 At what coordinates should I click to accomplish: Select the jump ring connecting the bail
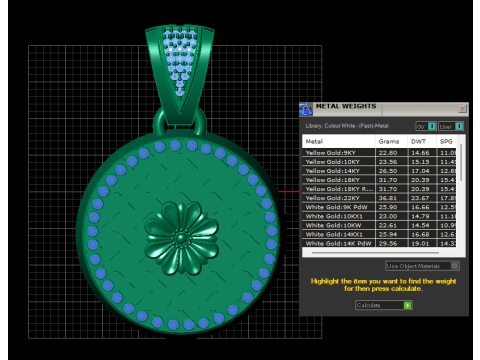pos(180,122)
